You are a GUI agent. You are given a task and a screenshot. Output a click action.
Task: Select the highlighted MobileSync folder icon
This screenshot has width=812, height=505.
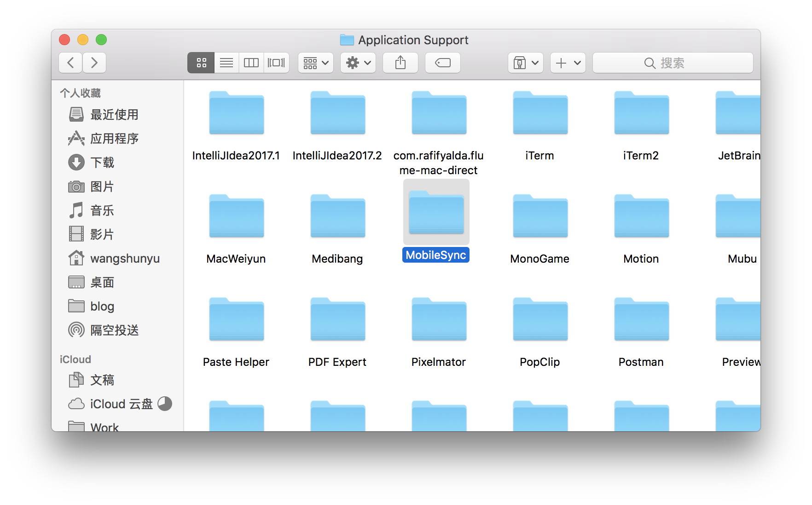pos(436,212)
